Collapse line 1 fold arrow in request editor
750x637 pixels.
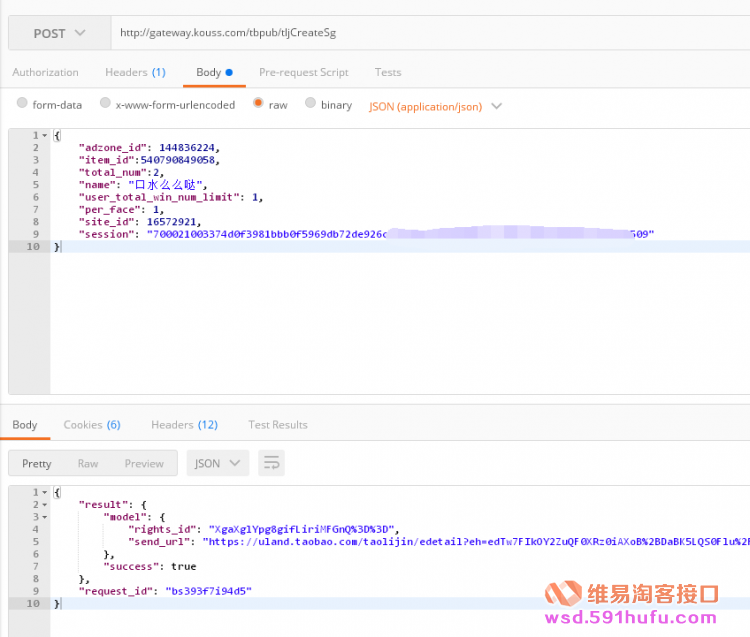pos(44,136)
